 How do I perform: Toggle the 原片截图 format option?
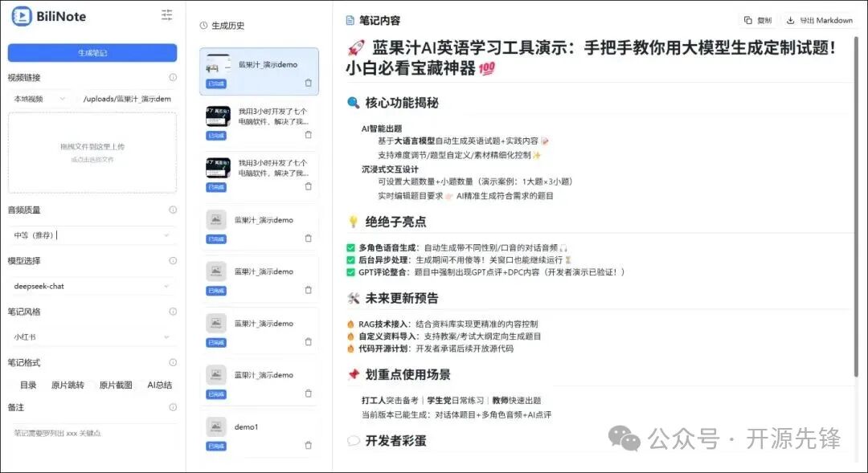[115, 385]
